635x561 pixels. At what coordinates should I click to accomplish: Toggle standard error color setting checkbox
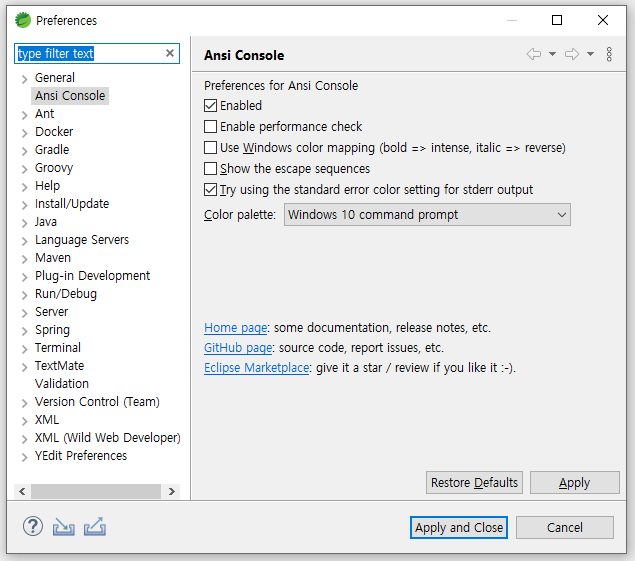point(210,190)
